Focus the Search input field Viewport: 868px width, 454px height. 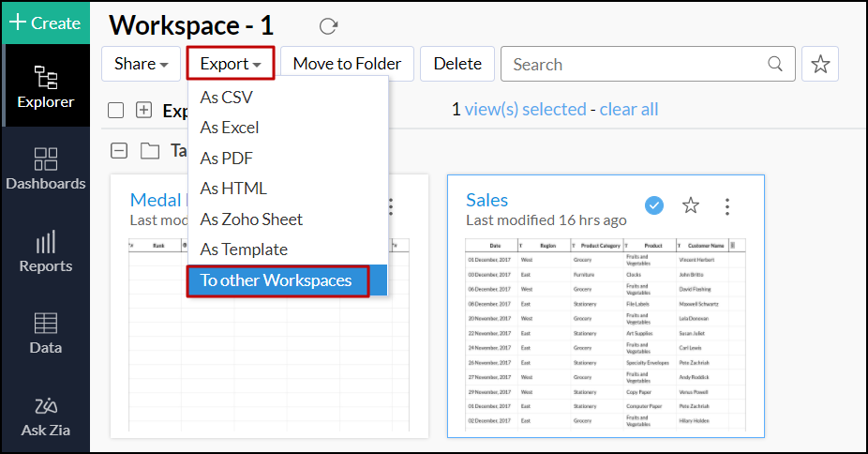648,64
